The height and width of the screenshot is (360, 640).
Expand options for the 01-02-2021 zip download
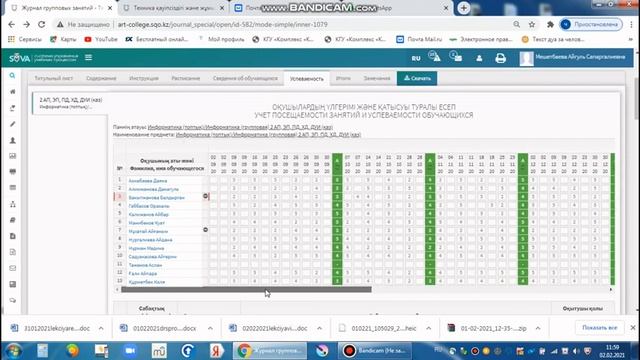pyautogui.click(x=538, y=328)
